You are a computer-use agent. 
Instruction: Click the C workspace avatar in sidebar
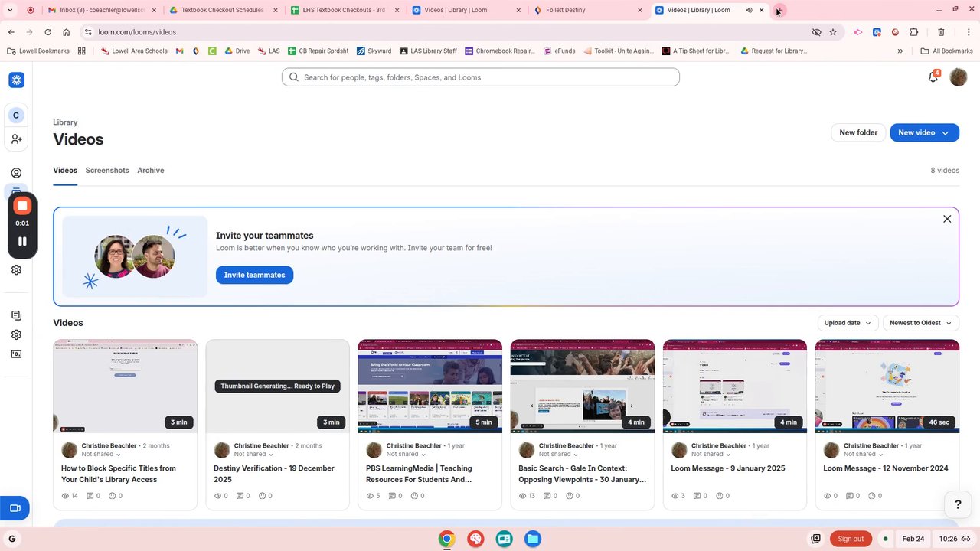pyautogui.click(x=16, y=116)
